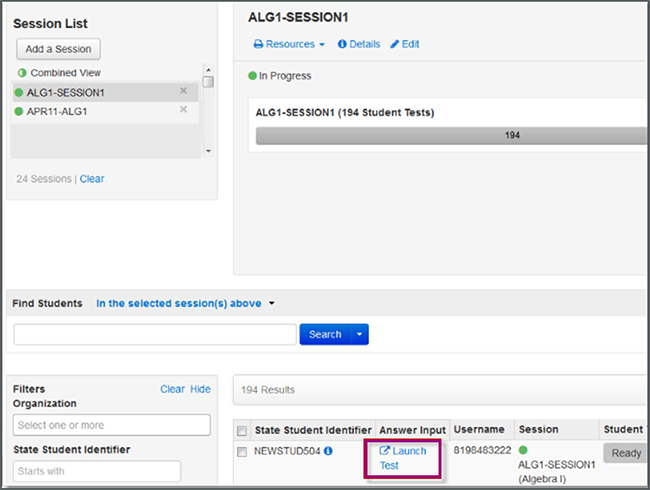
Task: Click the Combined View half-circle icon
Action: pyautogui.click(x=21, y=73)
